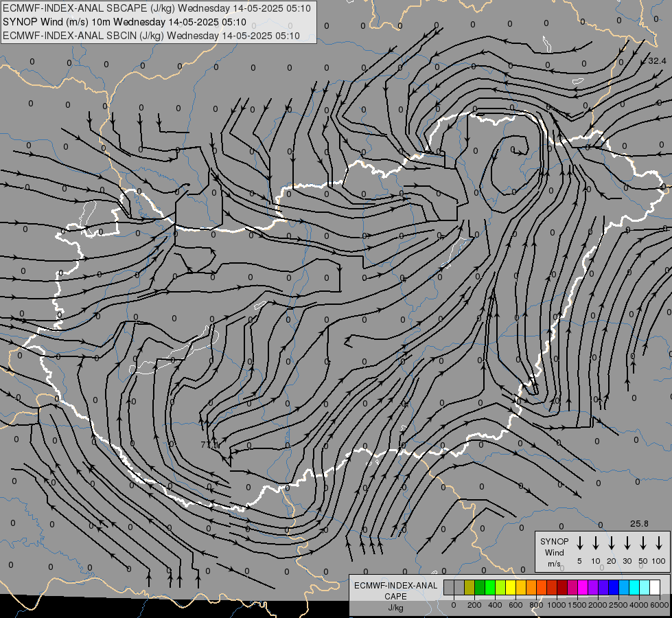Click the 4000 tick label on the CAPE scale
Screen dimensions: 672x618
point(639,605)
